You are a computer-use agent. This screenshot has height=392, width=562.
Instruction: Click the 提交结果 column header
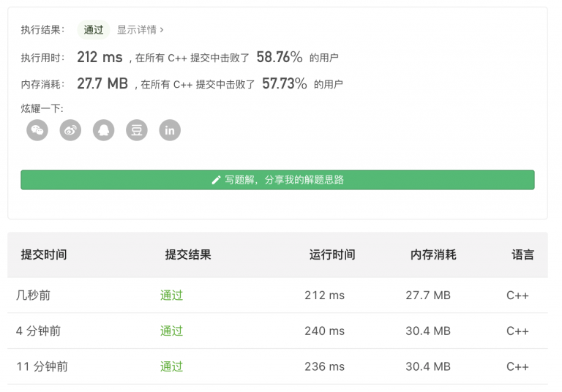(188, 255)
